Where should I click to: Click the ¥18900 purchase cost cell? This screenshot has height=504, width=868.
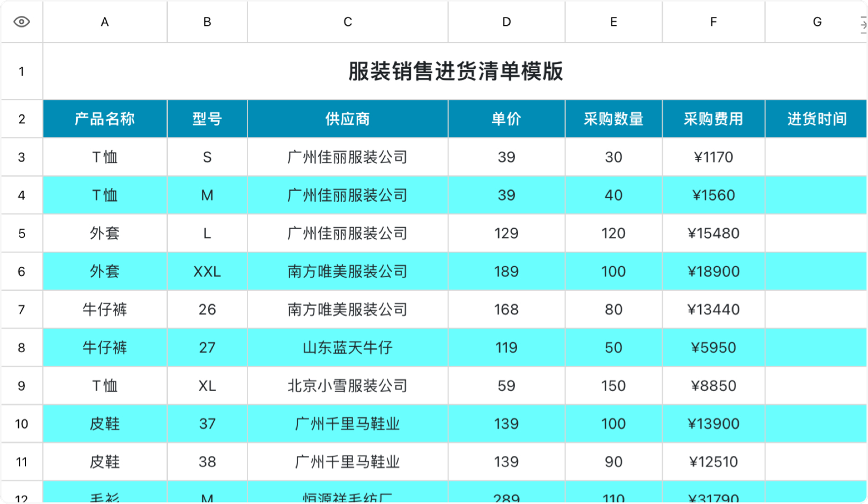pyautogui.click(x=713, y=272)
